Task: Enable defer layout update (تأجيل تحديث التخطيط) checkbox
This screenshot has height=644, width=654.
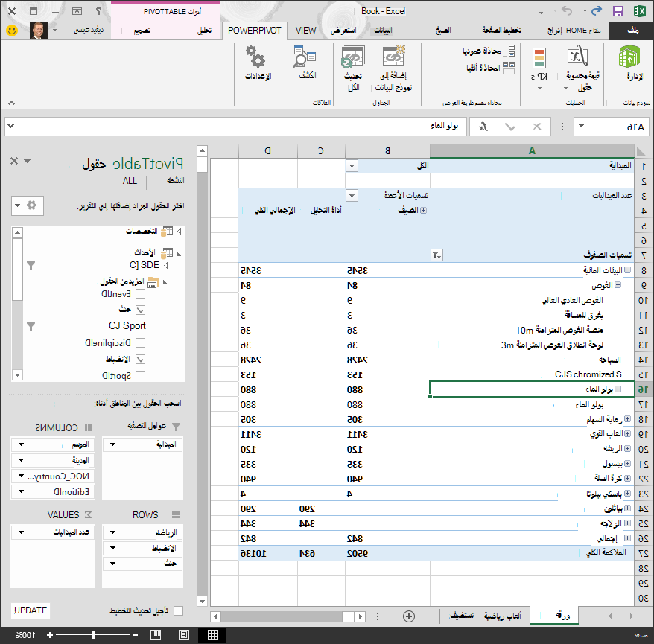Action: tap(179, 610)
